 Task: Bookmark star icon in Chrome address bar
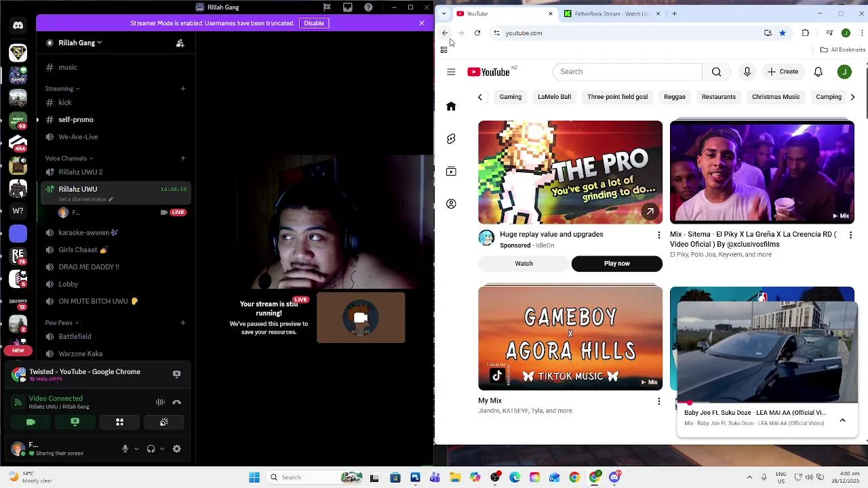(783, 33)
